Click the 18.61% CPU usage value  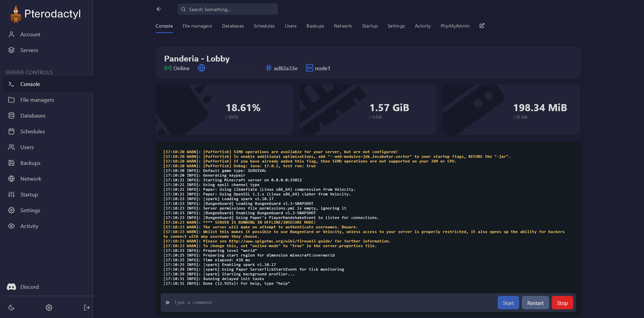pyautogui.click(x=243, y=108)
